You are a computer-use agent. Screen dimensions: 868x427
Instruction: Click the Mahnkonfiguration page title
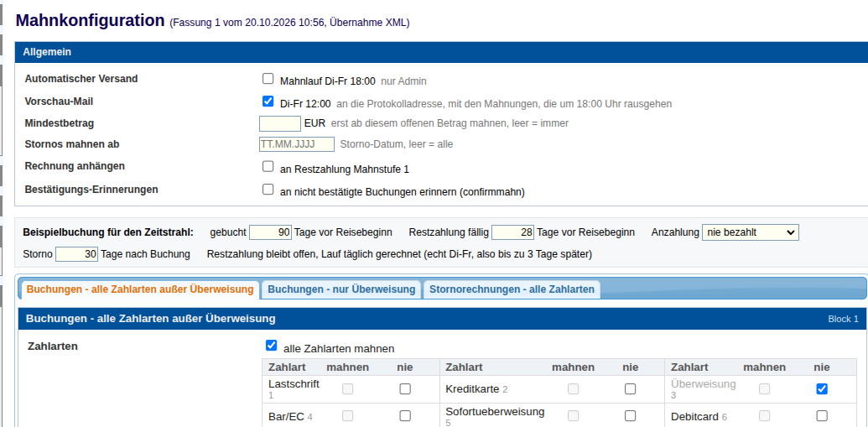(91, 20)
